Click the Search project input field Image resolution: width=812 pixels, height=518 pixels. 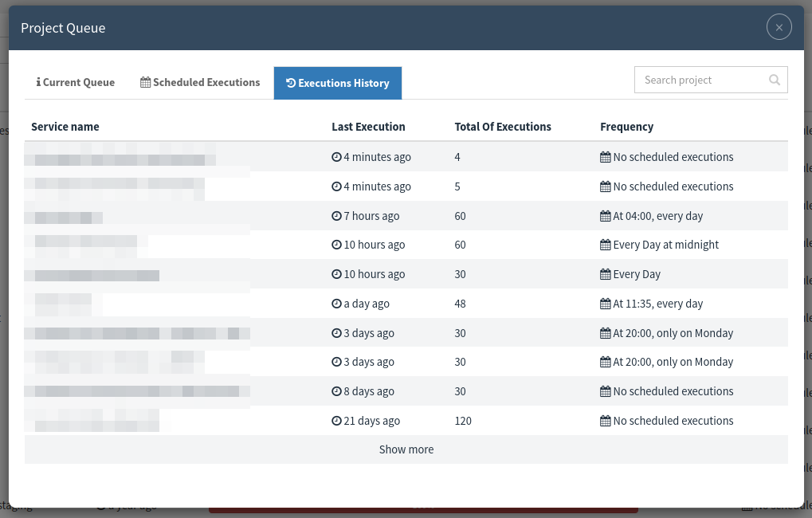click(711, 80)
